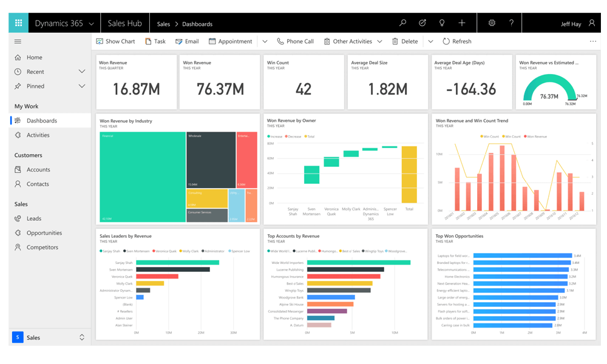Click the yellow Total bar in waterfall chart
The width and height of the screenshot is (607, 364).
(409, 175)
